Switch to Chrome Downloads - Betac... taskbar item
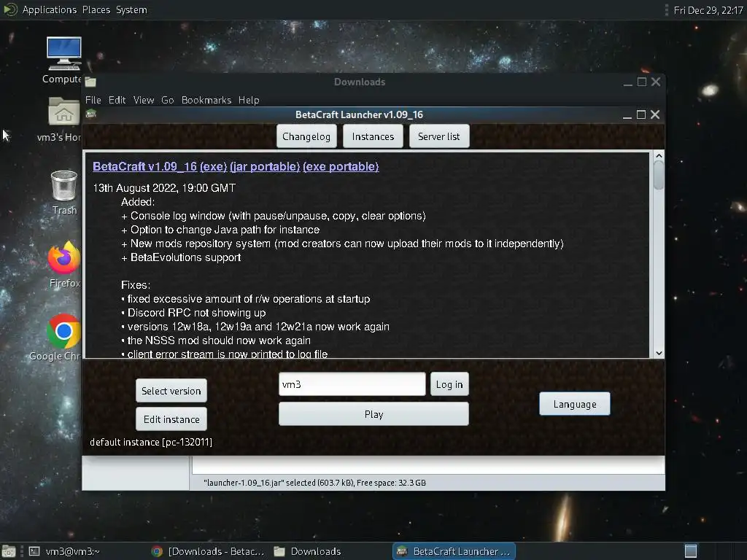The width and height of the screenshot is (747, 560). point(208,551)
